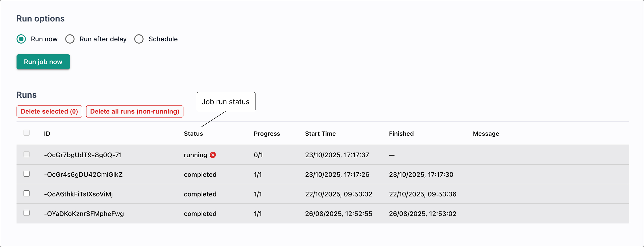Viewport: 644px width, 247px height.
Task: Tick the checkbox of the running job row
Action: click(x=26, y=154)
